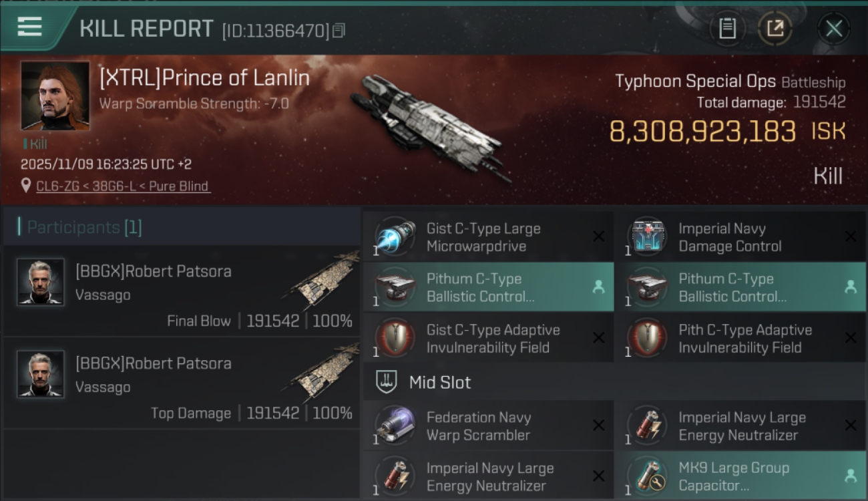The image size is (868, 501).
Task: Open the clipboard fitting icon
Action: tap(727, 29)
